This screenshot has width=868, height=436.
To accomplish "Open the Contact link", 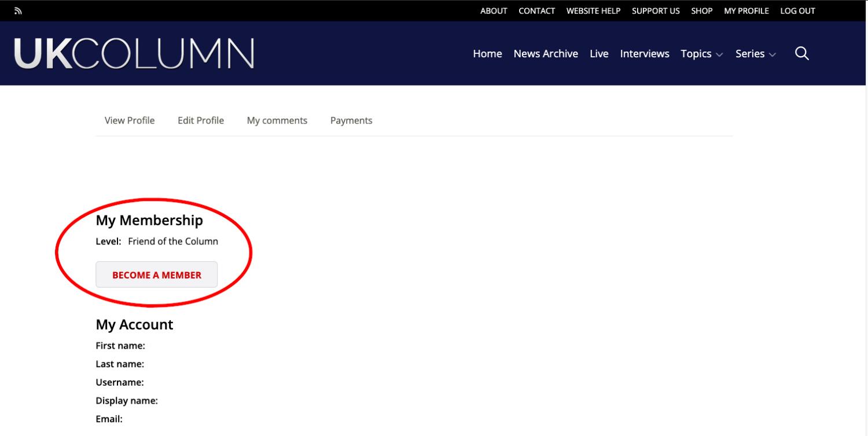I will tap(536, 11).
